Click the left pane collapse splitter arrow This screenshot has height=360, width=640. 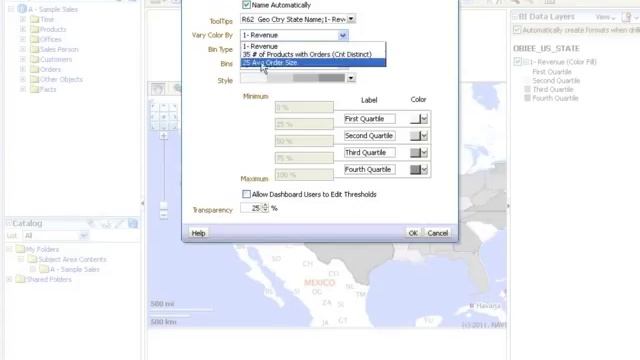[x=142, y=203]
